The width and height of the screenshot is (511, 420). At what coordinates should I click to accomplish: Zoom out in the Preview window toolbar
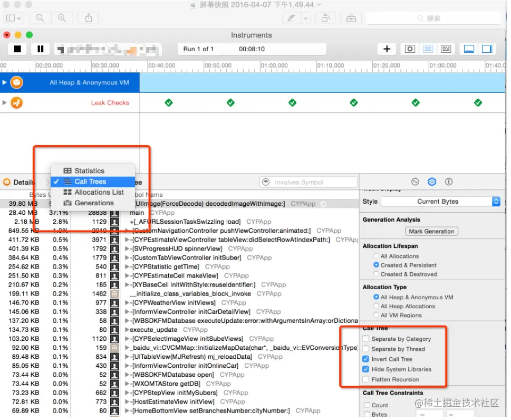coord(40,18)
